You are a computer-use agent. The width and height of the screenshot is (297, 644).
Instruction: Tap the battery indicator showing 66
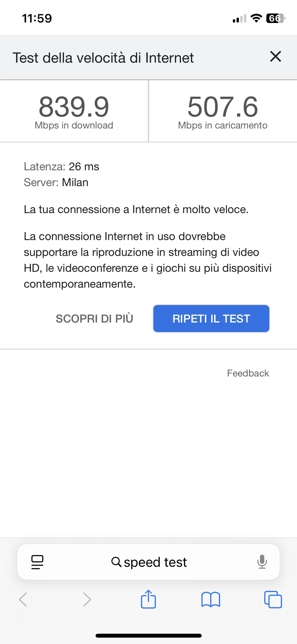276,18
